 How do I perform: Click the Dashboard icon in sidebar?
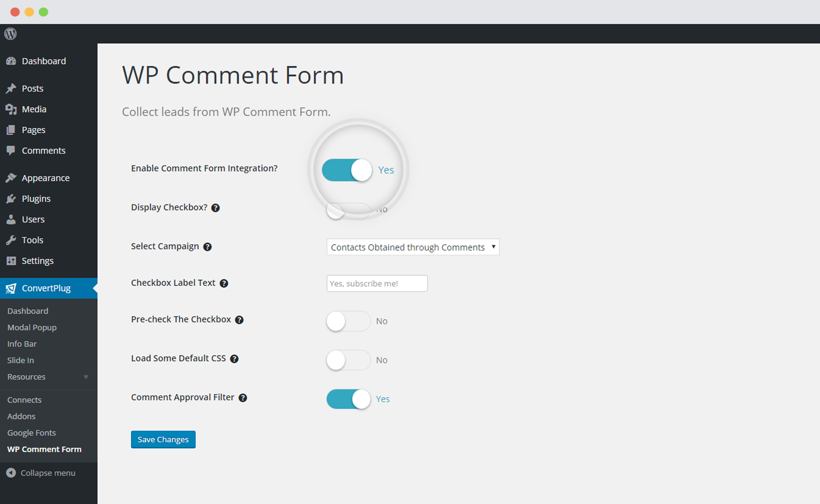(12, 61)
